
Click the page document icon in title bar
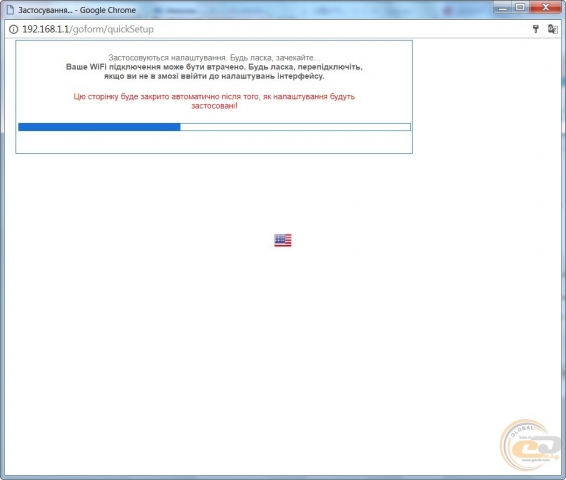click(10, 10)
